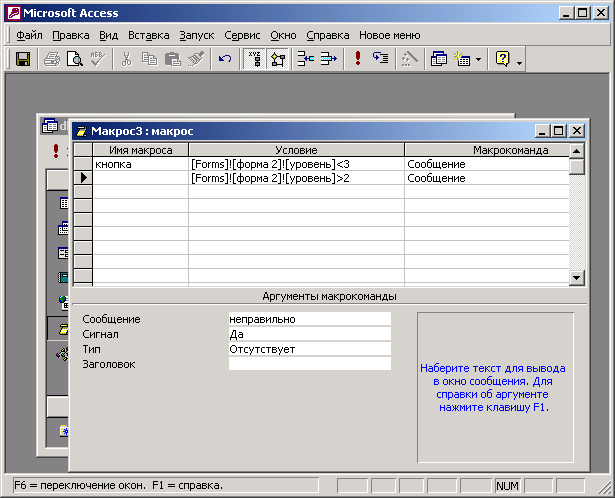Select Modules object icon in the database window
This screenshot has height=498, width=615.
(63, 354)
